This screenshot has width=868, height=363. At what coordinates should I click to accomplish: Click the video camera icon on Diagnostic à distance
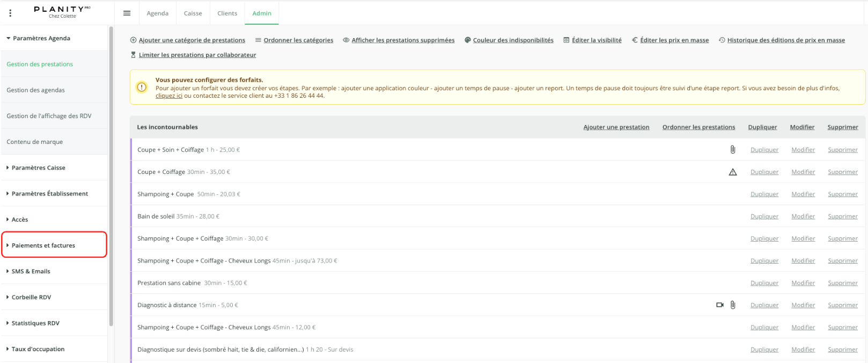click(x=720, y=305)
